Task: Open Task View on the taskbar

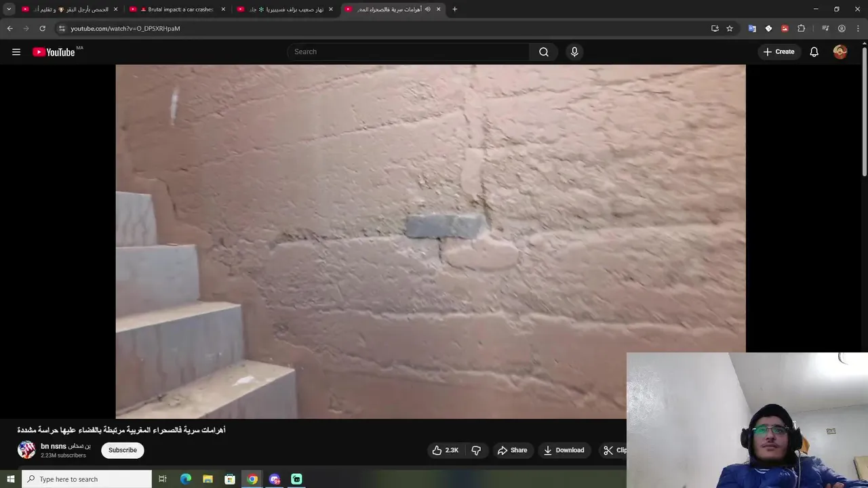Action: coord(163,479)
